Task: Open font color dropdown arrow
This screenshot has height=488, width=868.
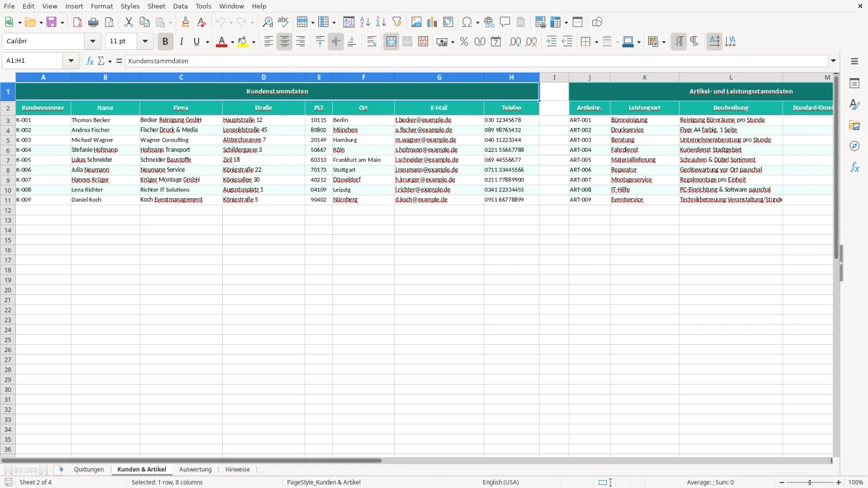Action: 232,42
